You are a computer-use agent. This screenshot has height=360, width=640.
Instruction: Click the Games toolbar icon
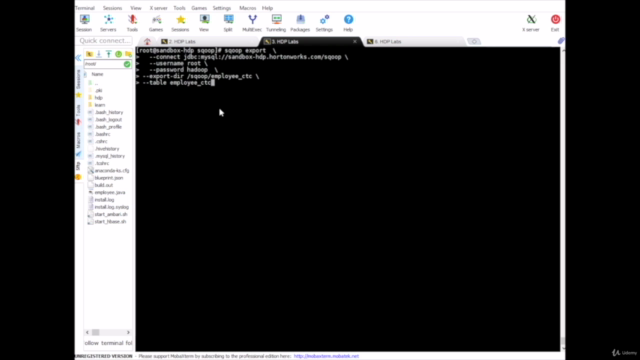156,23
